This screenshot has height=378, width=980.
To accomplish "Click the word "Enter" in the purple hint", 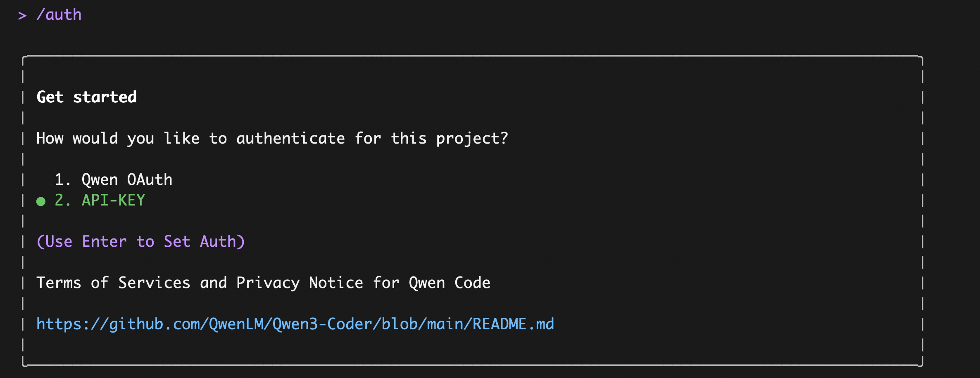I will point(104,241).
